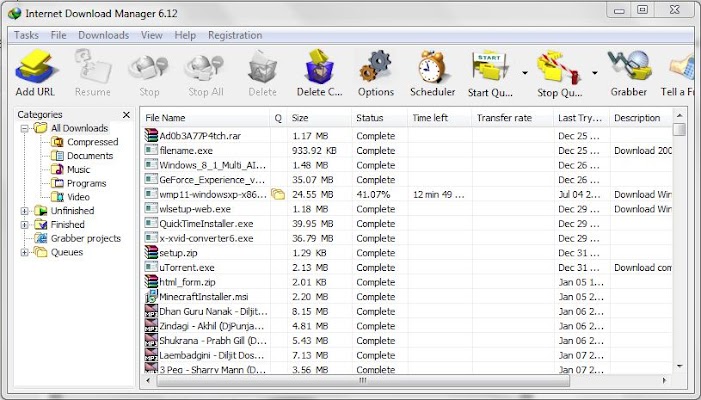
Task: Open Options via the gears icon
Action: click(376, 67)
